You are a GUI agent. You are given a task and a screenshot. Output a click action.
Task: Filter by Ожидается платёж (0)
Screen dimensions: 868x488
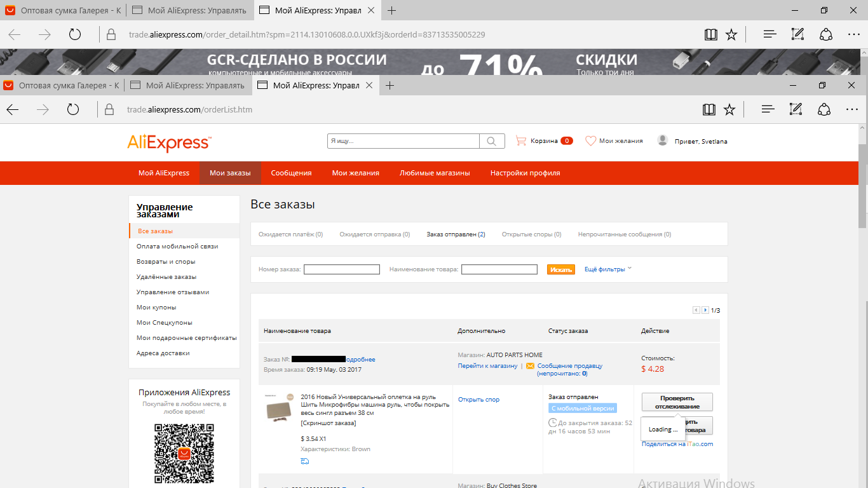(290, 234)
